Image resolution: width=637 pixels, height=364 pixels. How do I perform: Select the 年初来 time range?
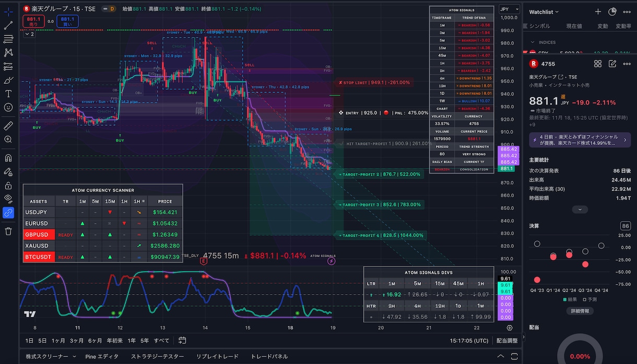(x=114, y=341)
